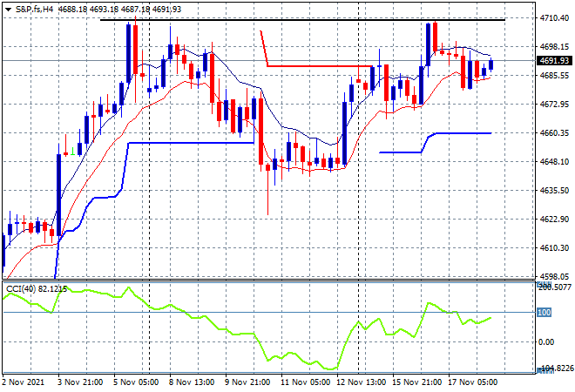Select the current price label 4691.93

tap(554, 60)
